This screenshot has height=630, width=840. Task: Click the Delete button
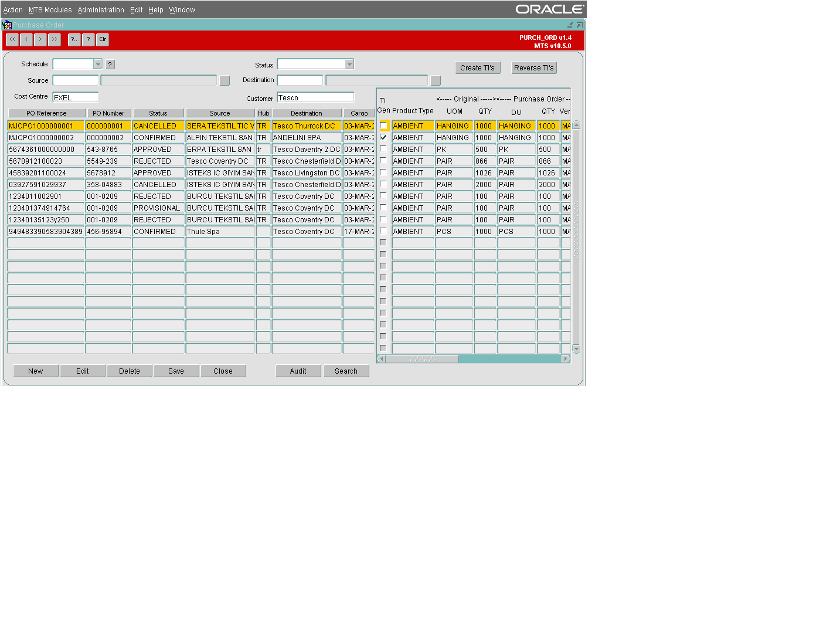130,371
